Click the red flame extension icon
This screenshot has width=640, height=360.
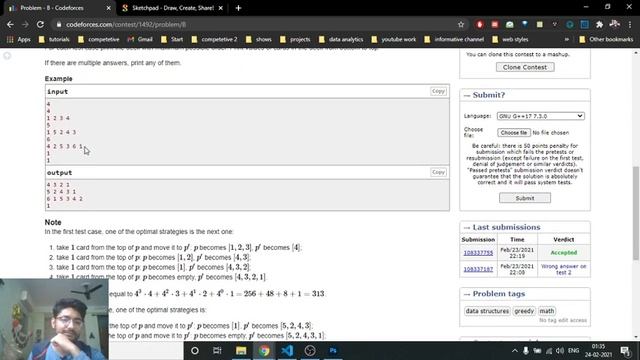tap(480, 24)
